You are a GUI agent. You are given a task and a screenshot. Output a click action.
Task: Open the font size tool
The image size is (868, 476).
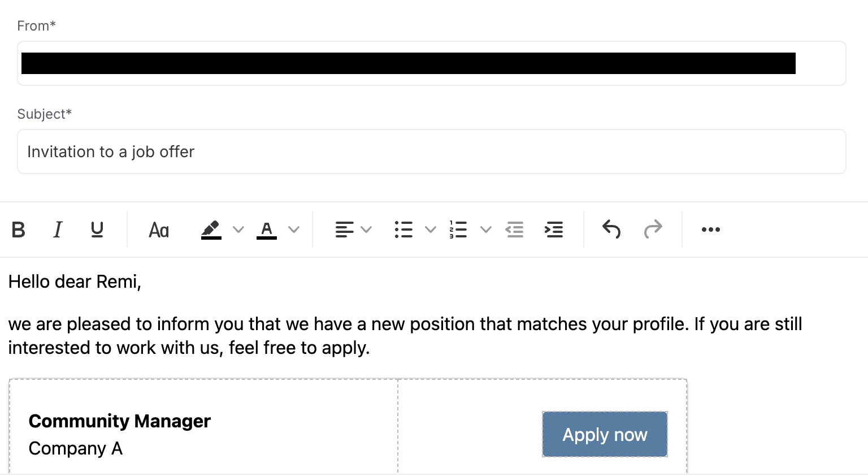coord(159,230)
